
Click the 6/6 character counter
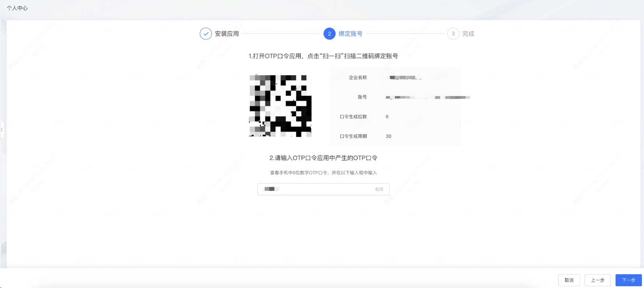(x=379, y=189)
